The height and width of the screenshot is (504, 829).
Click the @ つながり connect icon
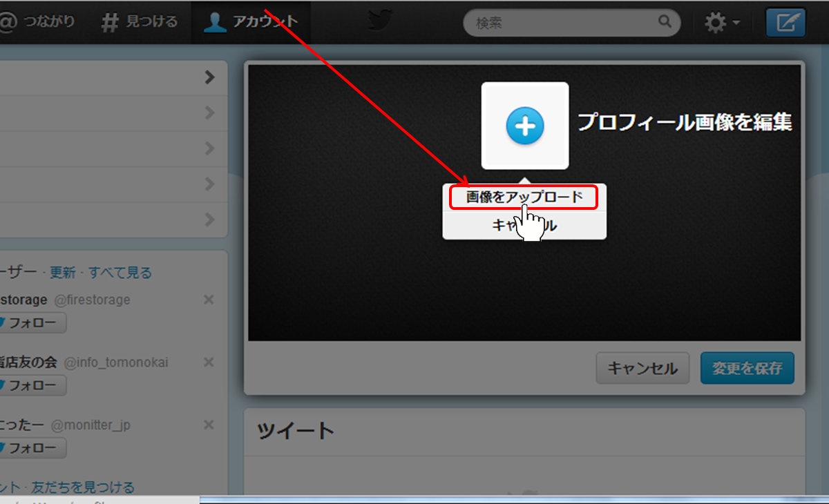click(8, 22)
